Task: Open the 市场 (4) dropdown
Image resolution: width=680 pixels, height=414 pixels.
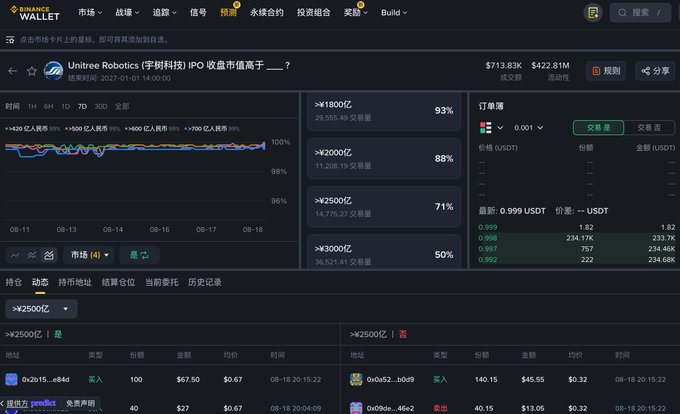Action: [x=89, y=255]
